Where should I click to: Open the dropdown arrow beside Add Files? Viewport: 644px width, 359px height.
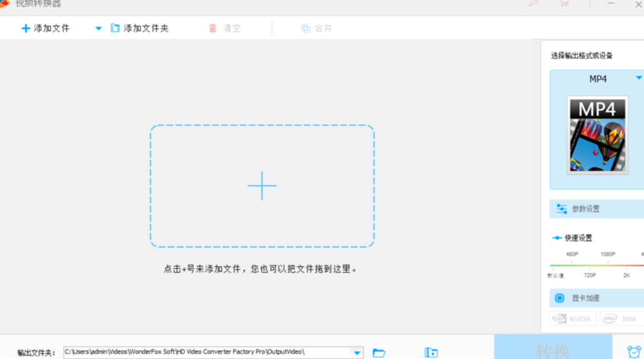point(98,29)
